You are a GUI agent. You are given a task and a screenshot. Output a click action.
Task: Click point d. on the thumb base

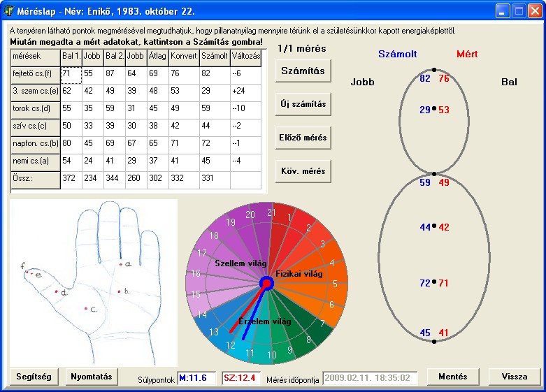[57, 291]
